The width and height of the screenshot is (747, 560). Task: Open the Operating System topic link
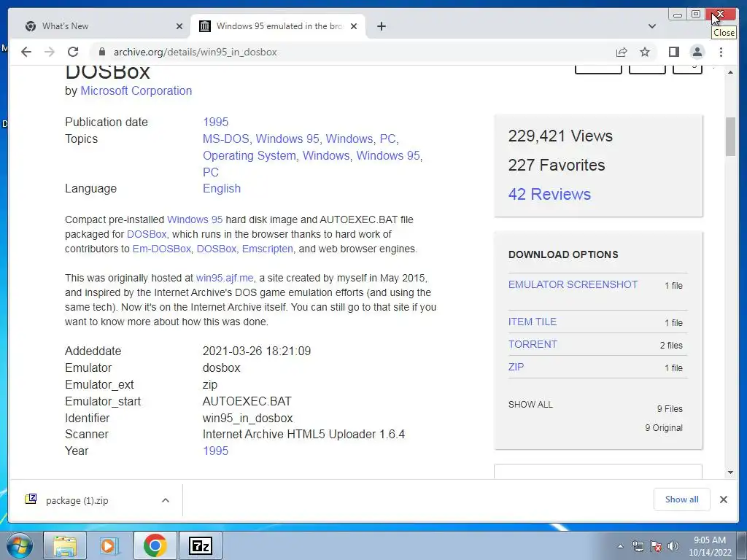click(x=249, y=155)
